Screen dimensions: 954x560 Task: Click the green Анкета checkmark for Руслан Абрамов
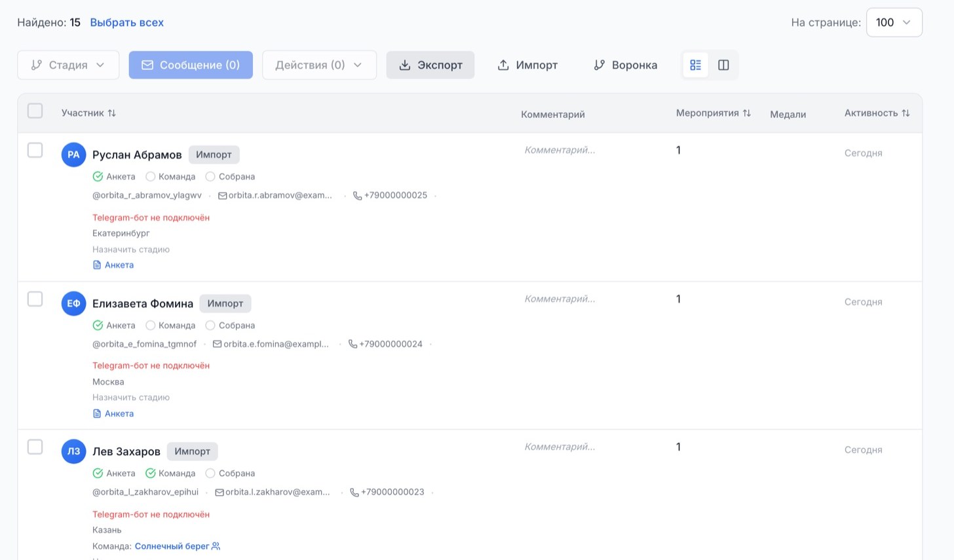click(x=98, y=177)
